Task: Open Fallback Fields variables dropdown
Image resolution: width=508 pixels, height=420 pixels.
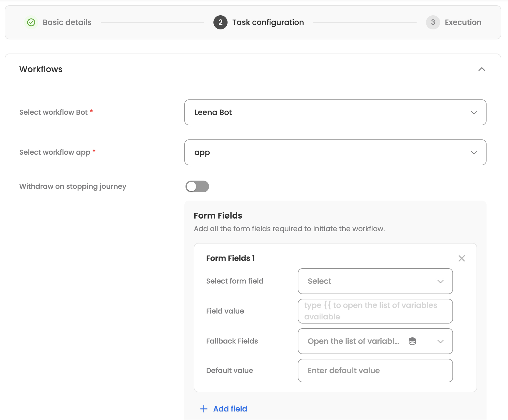Action: click(x=440, y=341)
